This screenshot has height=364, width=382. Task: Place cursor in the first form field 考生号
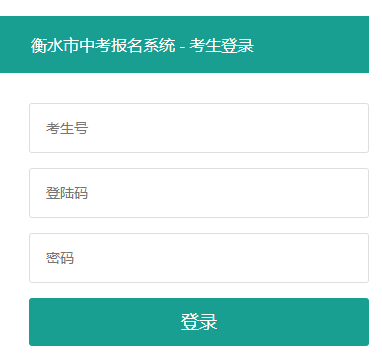199,128
